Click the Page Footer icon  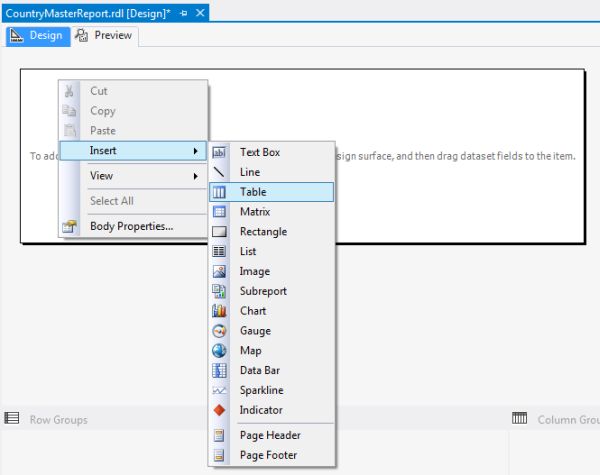[x=219, y=455]
